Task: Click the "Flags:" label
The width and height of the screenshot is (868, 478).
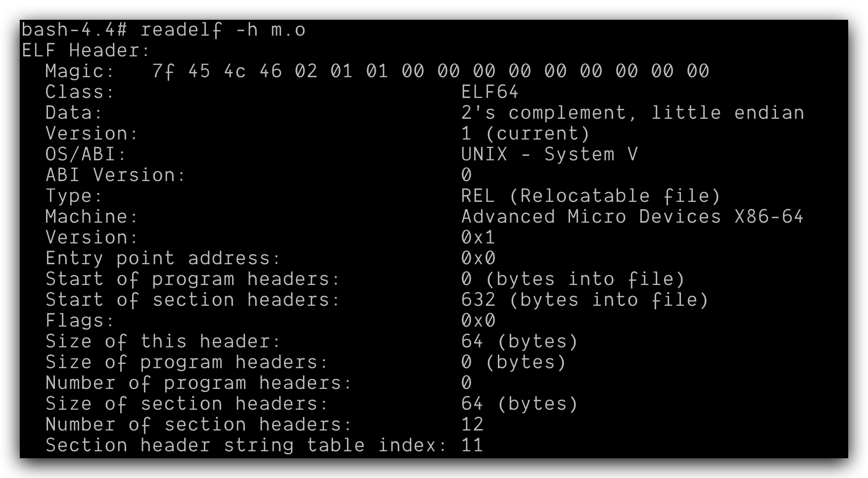Action: (x=80, y=321)
